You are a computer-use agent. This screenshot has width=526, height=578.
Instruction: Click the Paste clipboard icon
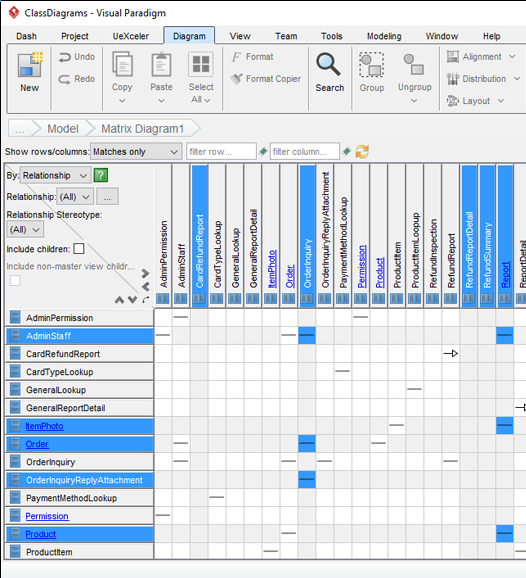pyautogui.click(x=161, y=65)
